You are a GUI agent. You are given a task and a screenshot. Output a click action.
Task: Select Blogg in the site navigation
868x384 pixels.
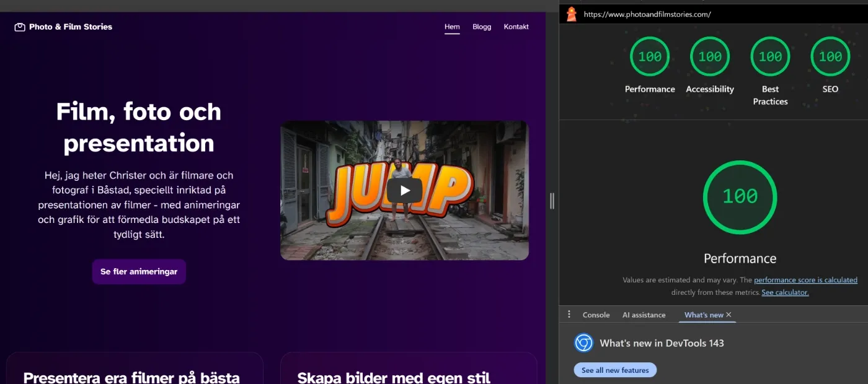(x=482, y=27)
